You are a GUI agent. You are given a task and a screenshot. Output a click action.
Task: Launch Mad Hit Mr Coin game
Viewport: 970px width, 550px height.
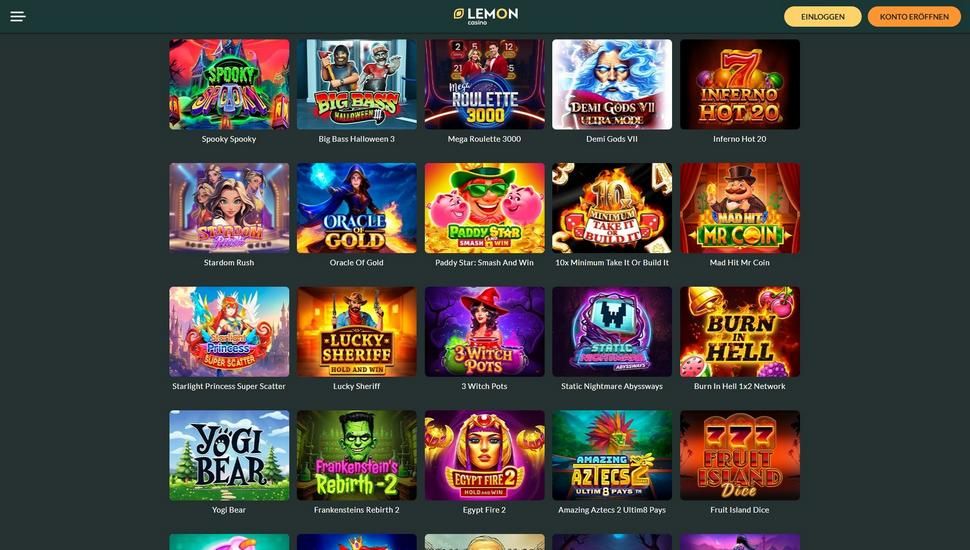[740, 208]
